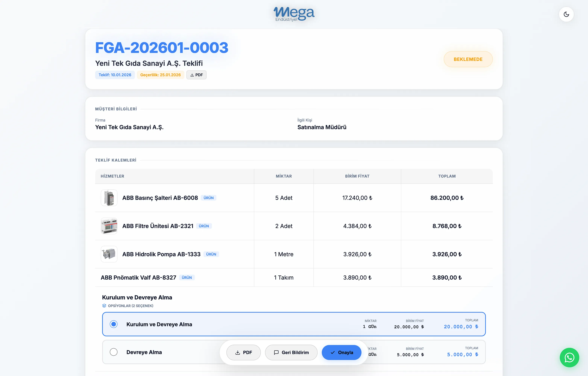Open WhatsApp chat floating icon

tap(569, 357)
